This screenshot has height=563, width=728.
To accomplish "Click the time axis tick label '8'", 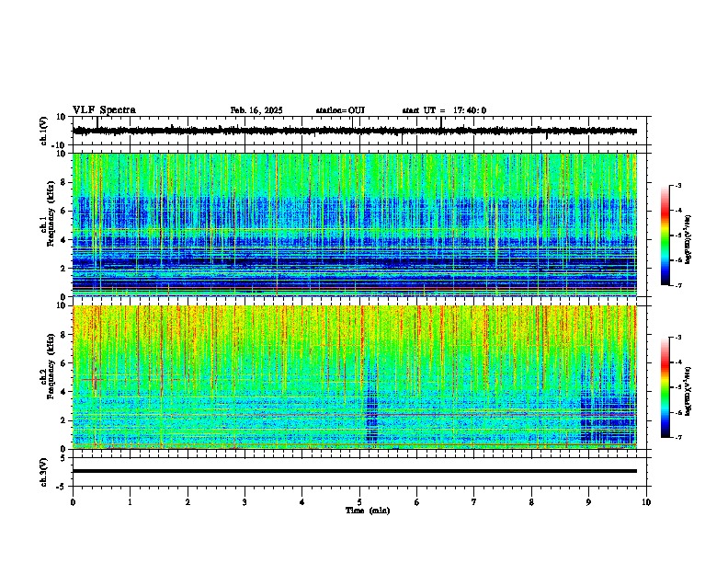I will tap(531, 501).
